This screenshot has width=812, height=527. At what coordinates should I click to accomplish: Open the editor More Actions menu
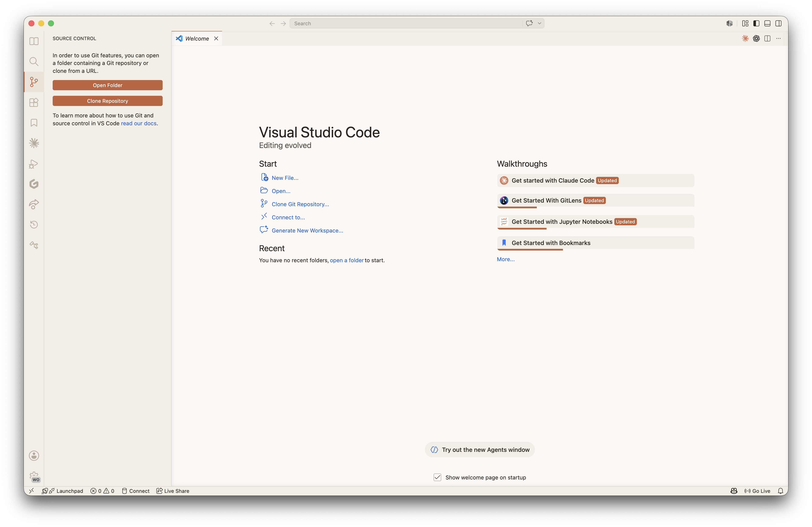(778, 39)
